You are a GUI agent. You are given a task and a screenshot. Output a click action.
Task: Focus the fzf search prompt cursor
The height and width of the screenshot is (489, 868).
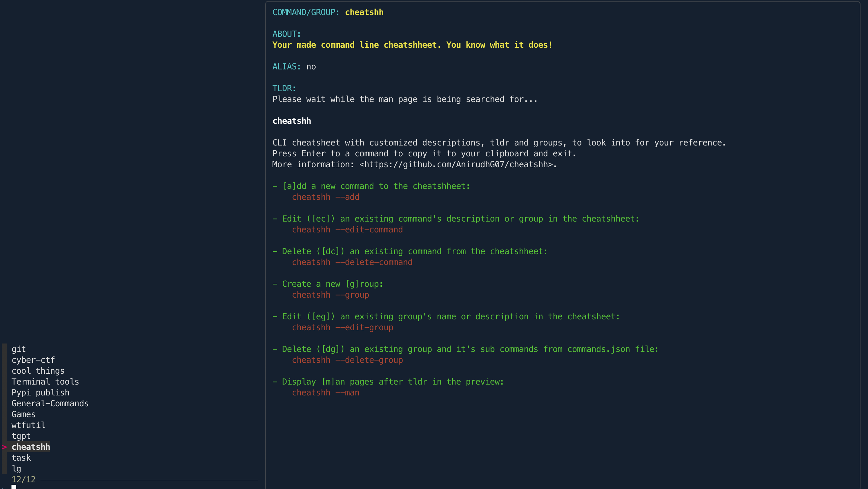(14, 487)
